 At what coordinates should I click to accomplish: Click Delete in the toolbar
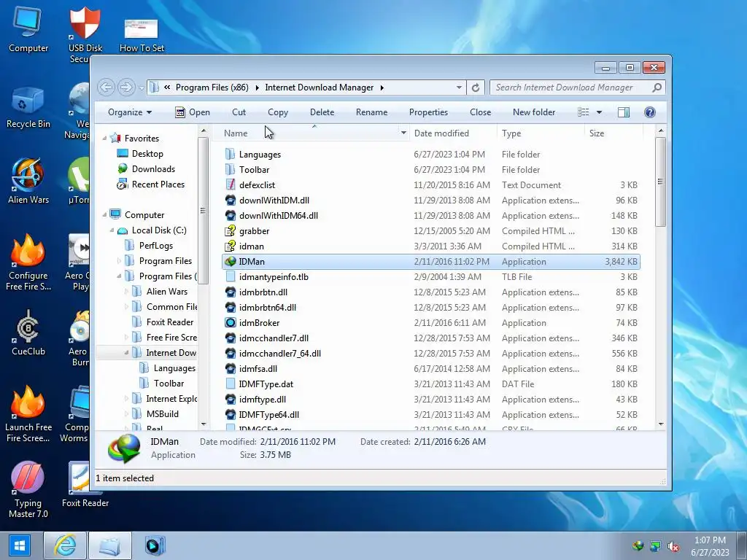tap(322, 112)
